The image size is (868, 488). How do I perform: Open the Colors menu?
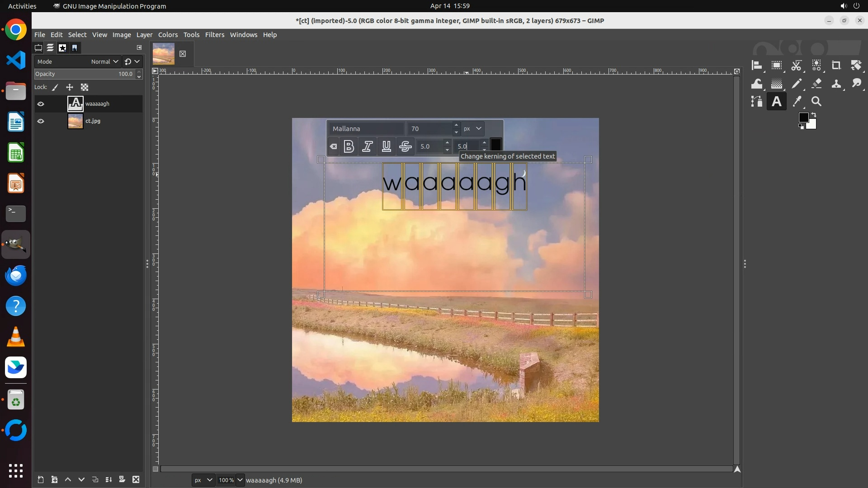[168, 35]
